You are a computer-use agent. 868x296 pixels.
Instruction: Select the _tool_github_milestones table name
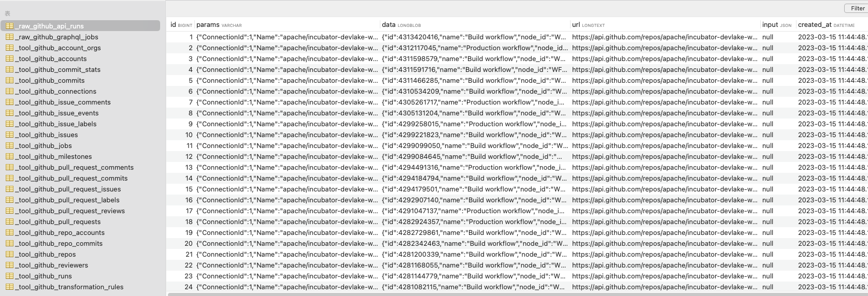[x=53, y=156]
